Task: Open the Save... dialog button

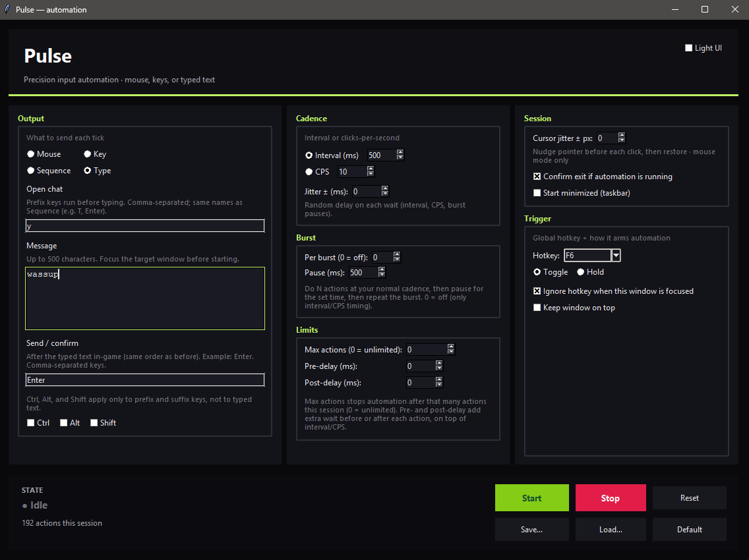Action: 531,530
